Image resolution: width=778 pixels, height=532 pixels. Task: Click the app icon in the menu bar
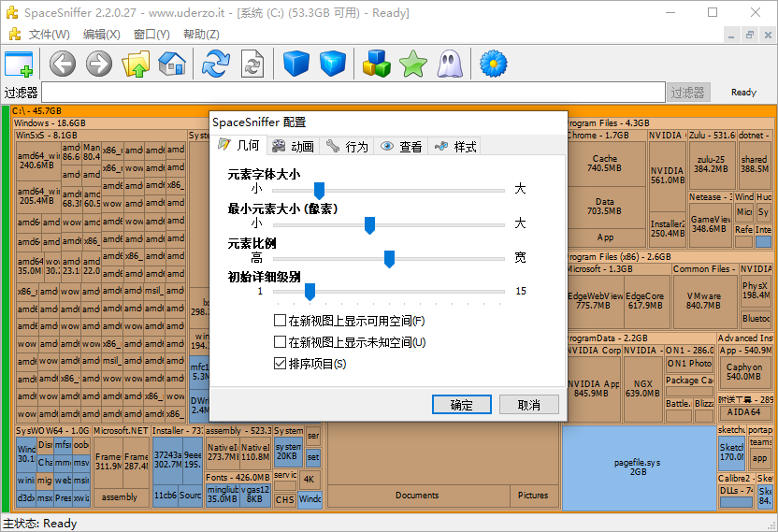pyautogui.click(x=14, y=34)
